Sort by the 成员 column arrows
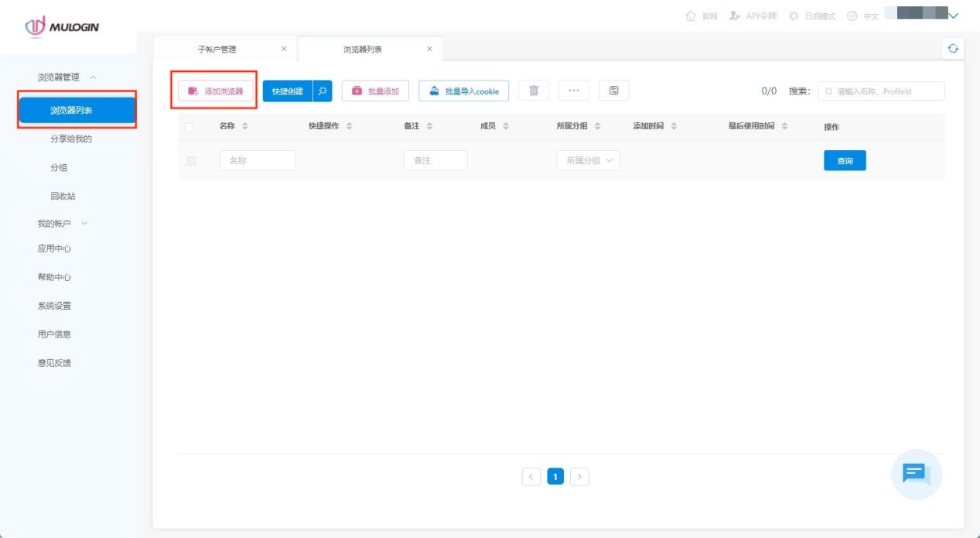Image resolution: width=980 pixels, height=538 pixels. (x=506, y=126)
